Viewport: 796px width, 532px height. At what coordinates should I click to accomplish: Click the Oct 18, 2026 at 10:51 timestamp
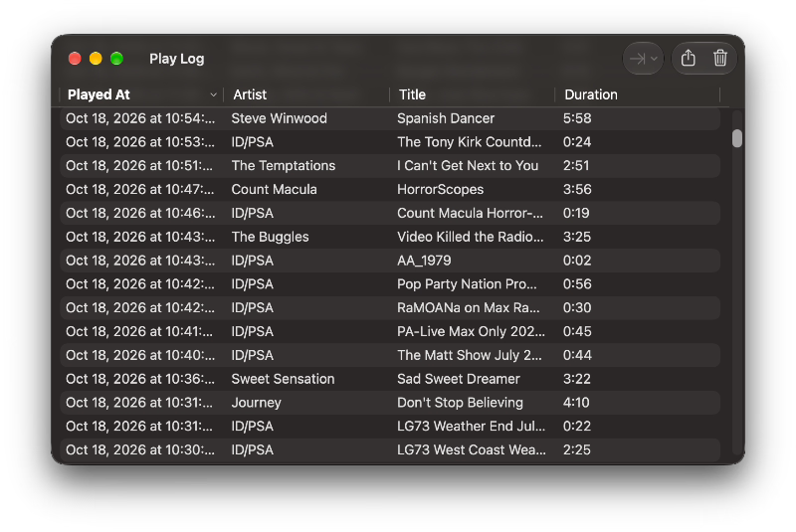pos(139,166)
